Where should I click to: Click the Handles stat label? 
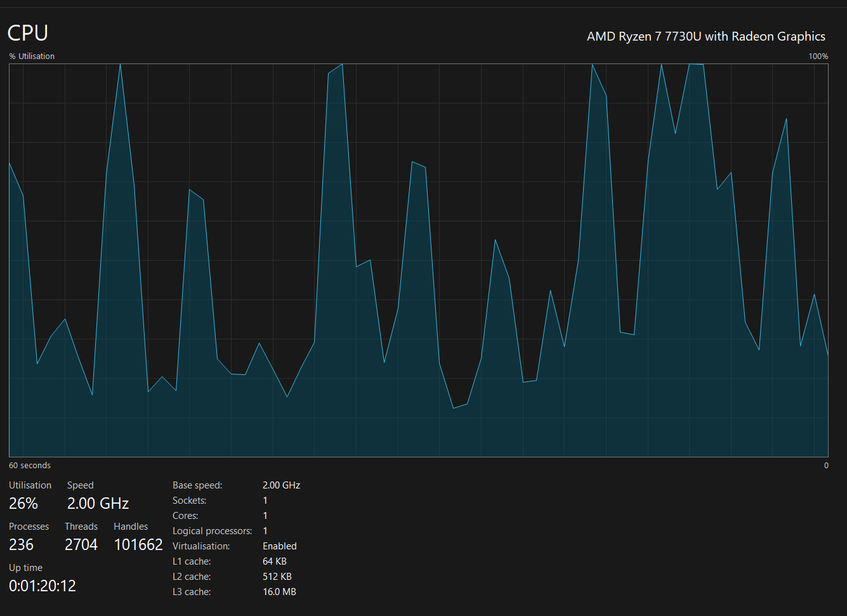(131, 526)
